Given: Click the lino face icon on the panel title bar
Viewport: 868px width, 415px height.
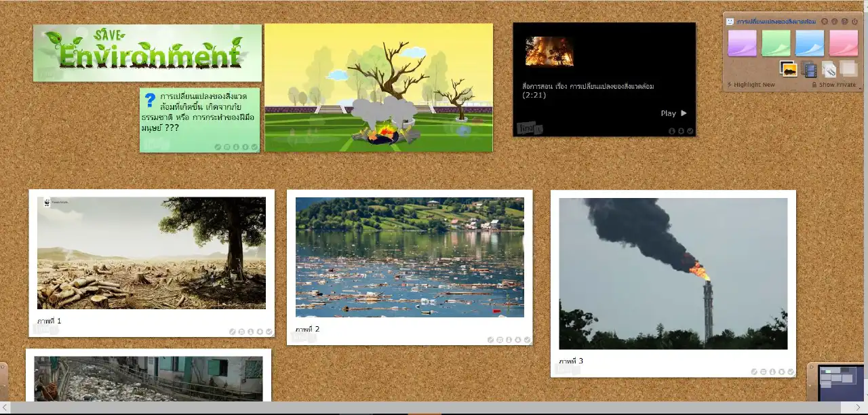Looking at the screenshot, I should pyautogui.click(x=730, y=22).
